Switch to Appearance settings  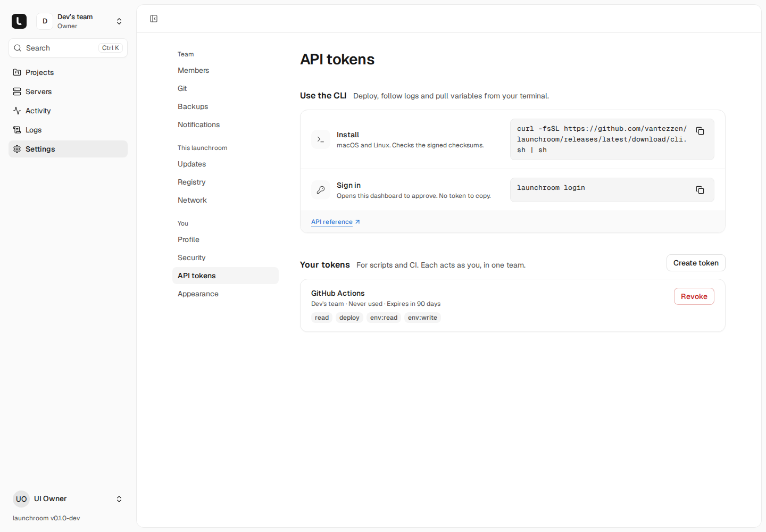pyautogui.click(x=226, y=294)
